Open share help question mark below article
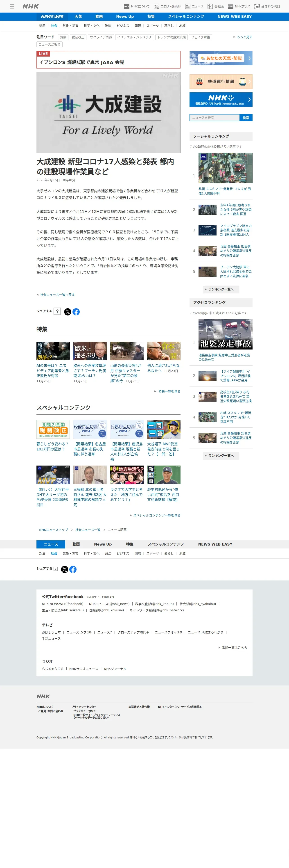 pos(57,311)
